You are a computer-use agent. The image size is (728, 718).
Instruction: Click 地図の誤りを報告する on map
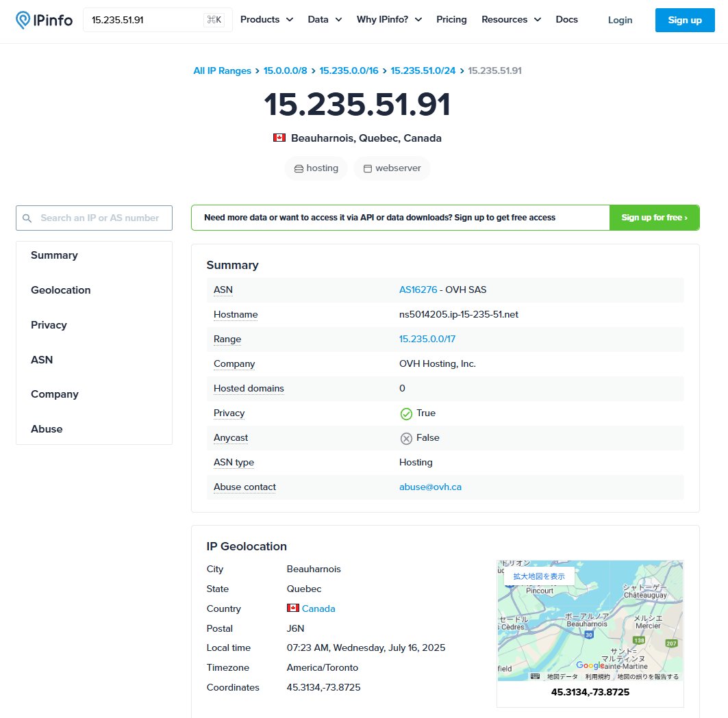(648, 677)
